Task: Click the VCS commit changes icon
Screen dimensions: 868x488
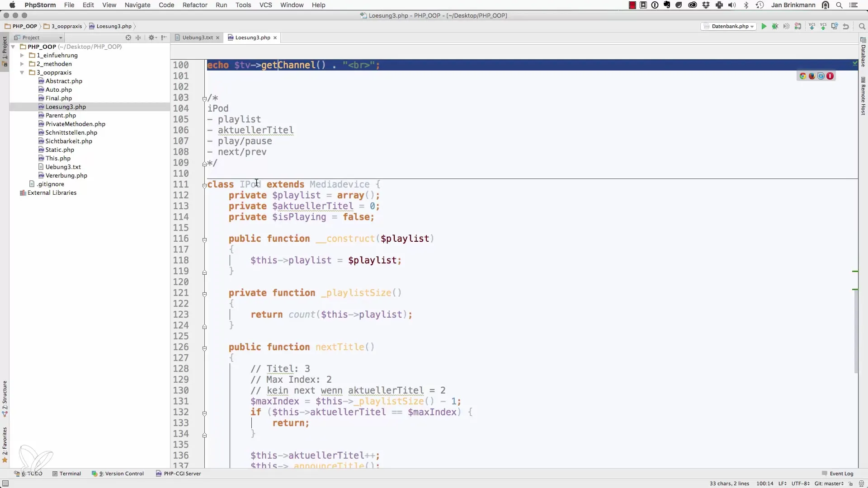Action: (x=823, y=26)
